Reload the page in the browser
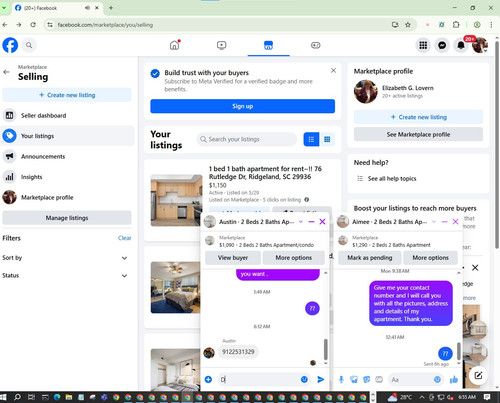The width and height of the screenshot is (500, 403). [33, 25]
